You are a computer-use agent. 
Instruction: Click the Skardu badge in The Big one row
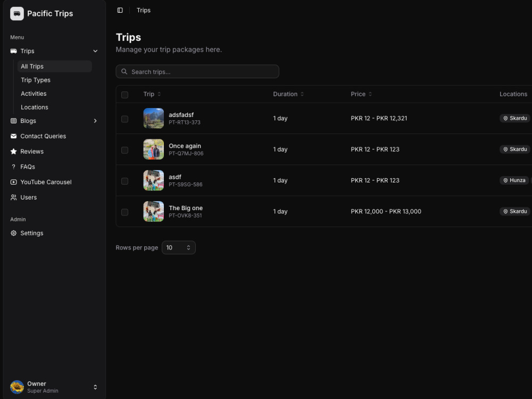click(514, 211)
